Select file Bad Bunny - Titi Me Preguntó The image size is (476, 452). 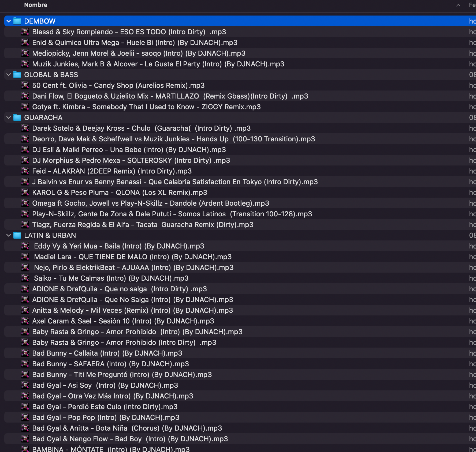click(122, 375)
